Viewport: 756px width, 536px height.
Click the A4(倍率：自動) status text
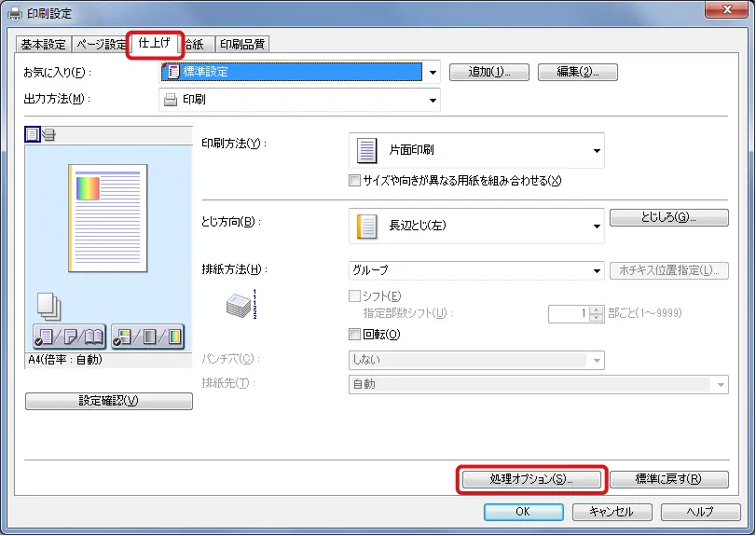coord(65,360)
